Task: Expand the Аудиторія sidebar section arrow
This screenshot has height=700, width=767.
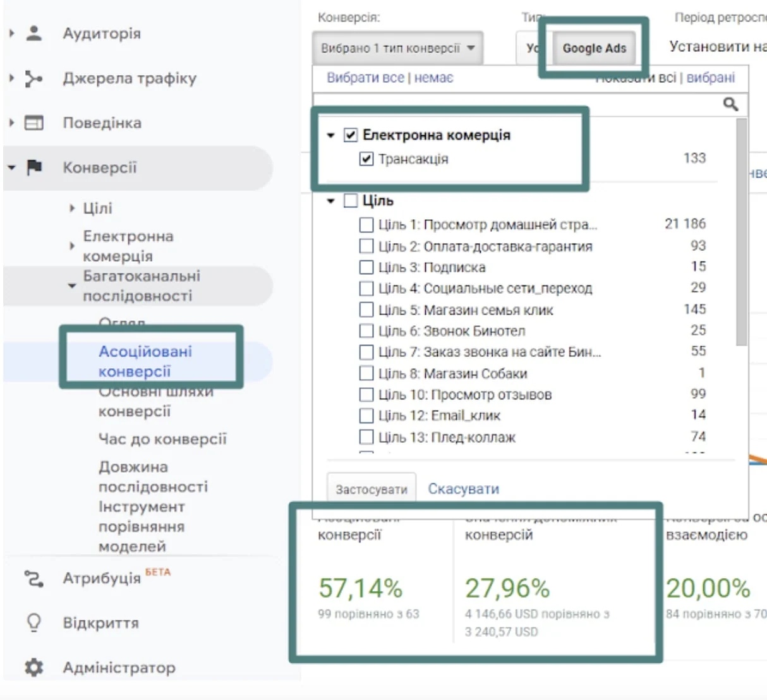Action: [11, 33]
